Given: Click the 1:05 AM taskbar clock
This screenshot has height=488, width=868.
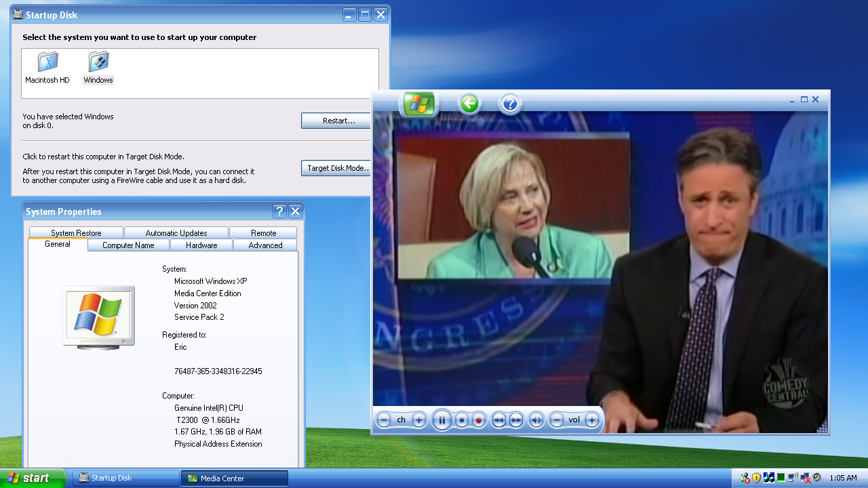Looking at the screenshot, I should [x=844, y=478].
